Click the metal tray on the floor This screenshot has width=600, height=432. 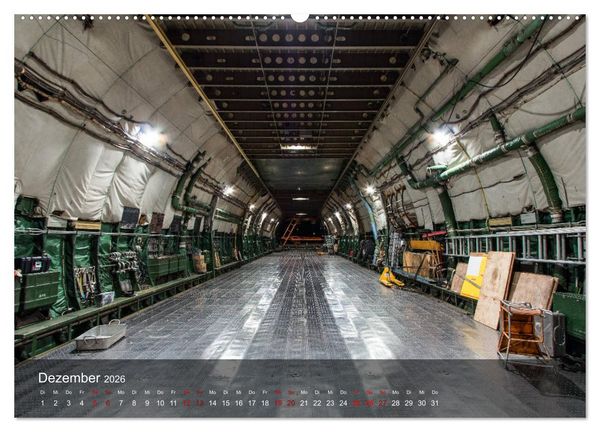click(x=101, y=336)
